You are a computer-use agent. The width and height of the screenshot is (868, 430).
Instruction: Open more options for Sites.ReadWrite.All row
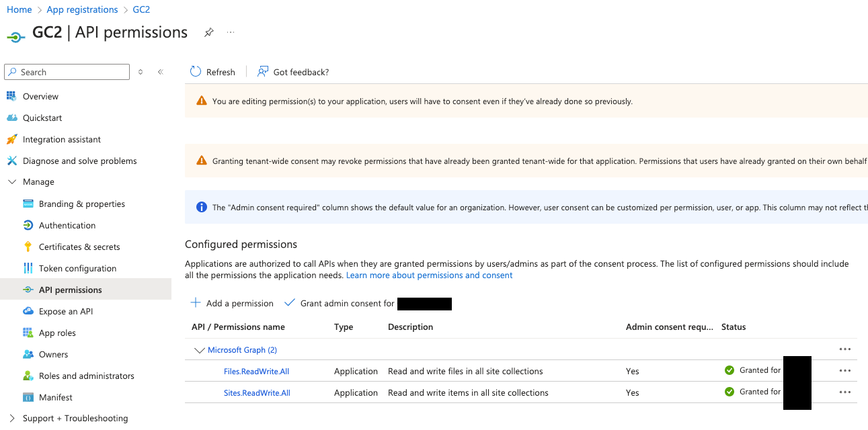844,392
